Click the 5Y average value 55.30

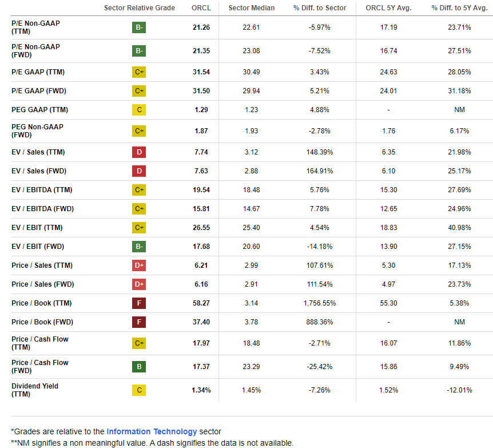388,303
